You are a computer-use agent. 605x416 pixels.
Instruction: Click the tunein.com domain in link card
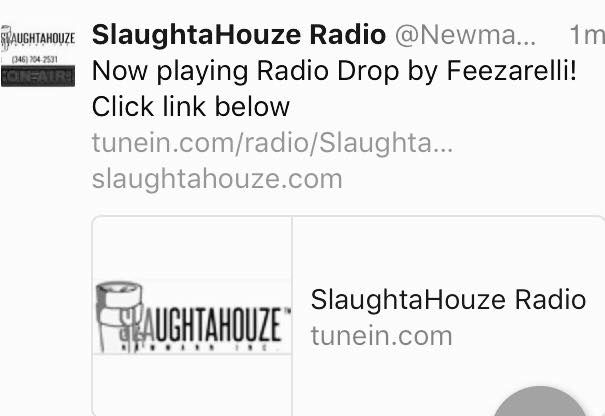click(x=382, y=336)
